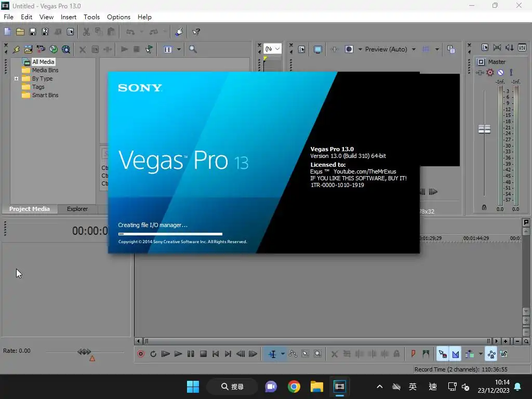Click the Play button in transport
The width and height of the screenshot is (532, 399).
click(178, 354)
